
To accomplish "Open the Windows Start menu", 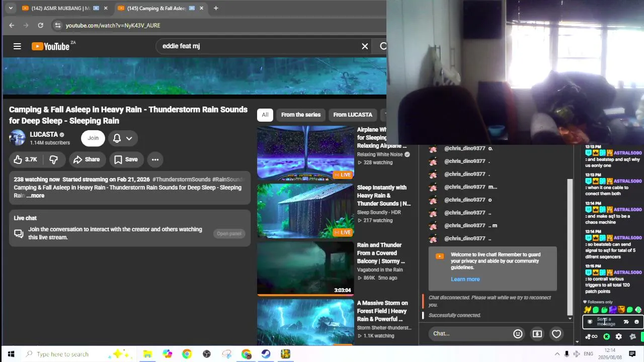I will point(11,354).
